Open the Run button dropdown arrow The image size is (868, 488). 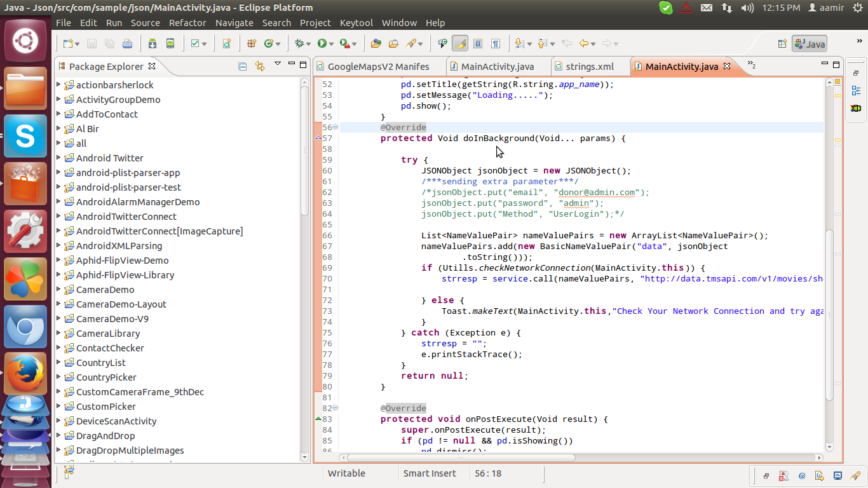pyautogui.click(x=332, y=44)
